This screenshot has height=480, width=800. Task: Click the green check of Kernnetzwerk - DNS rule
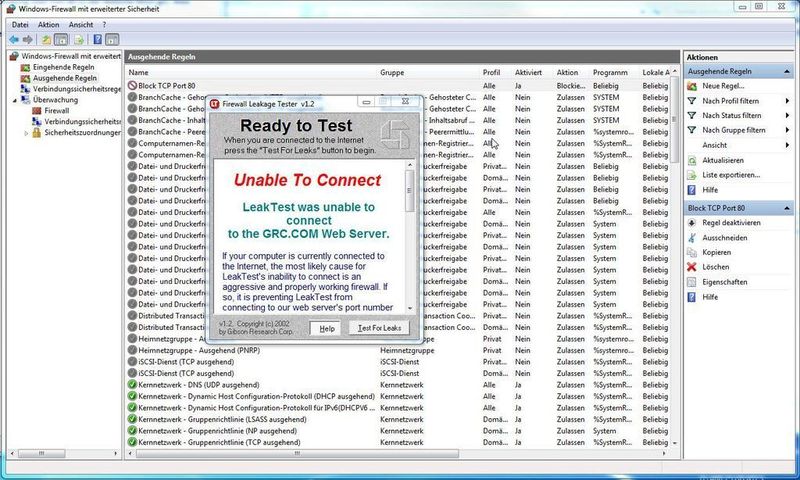(x=132, y=385)
